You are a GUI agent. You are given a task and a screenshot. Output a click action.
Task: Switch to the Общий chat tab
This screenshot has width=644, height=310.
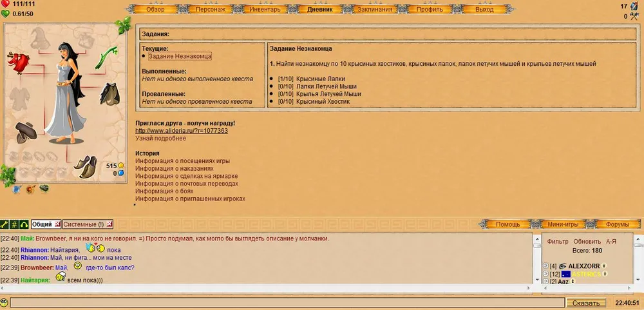click(x=43, y=224)
